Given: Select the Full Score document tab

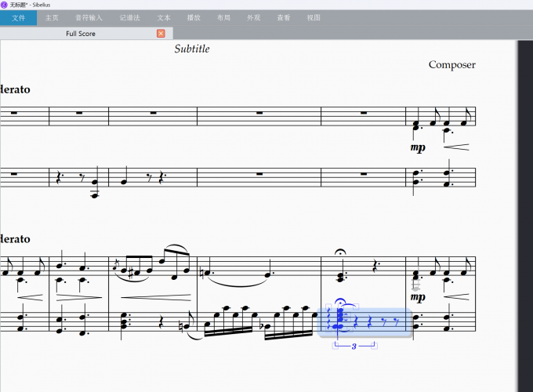Looking at the screenshot, I should tap(81, 33).
